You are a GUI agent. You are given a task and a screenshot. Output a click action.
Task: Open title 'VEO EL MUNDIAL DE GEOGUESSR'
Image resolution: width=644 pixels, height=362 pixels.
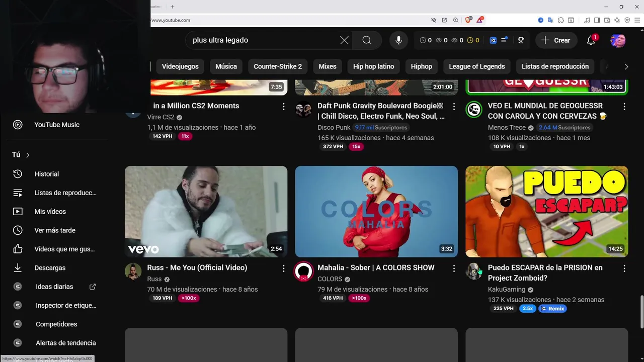coord(547,111)
